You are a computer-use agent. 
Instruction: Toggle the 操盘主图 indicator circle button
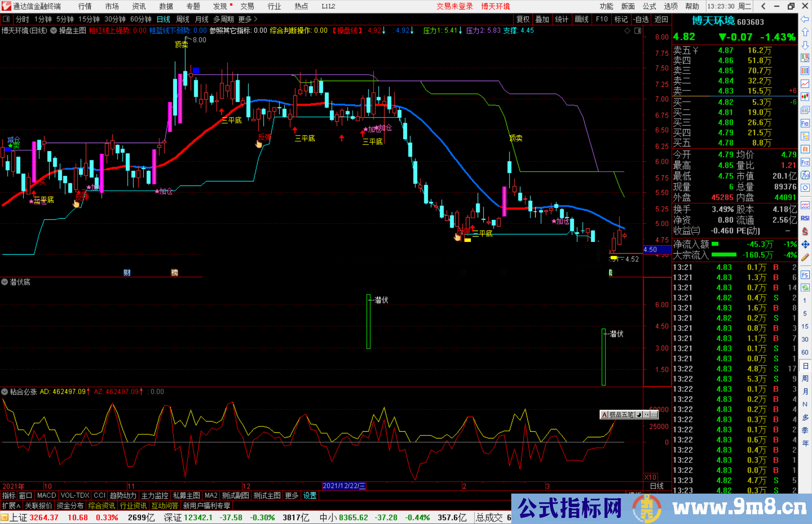[54, 30]
